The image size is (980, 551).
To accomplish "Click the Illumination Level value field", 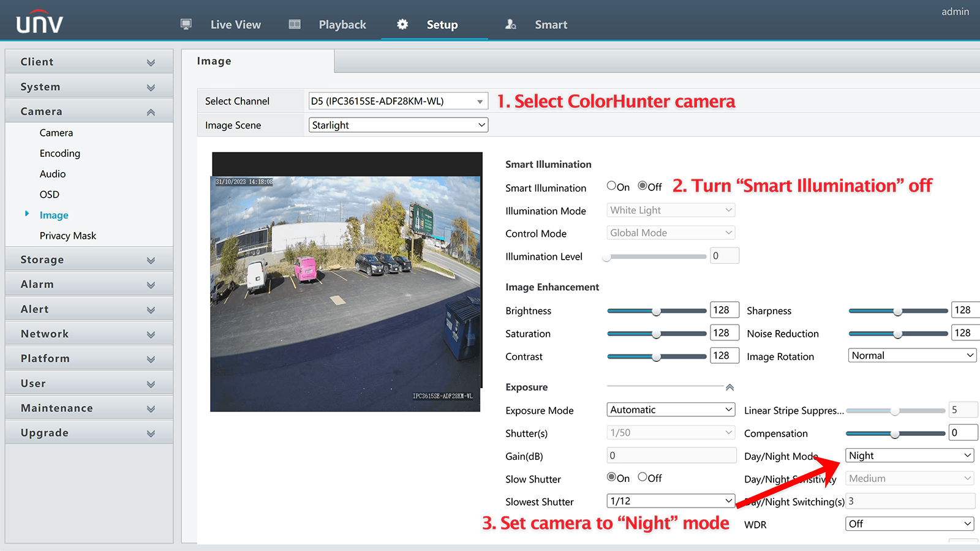I will click(x=725, y=256).
